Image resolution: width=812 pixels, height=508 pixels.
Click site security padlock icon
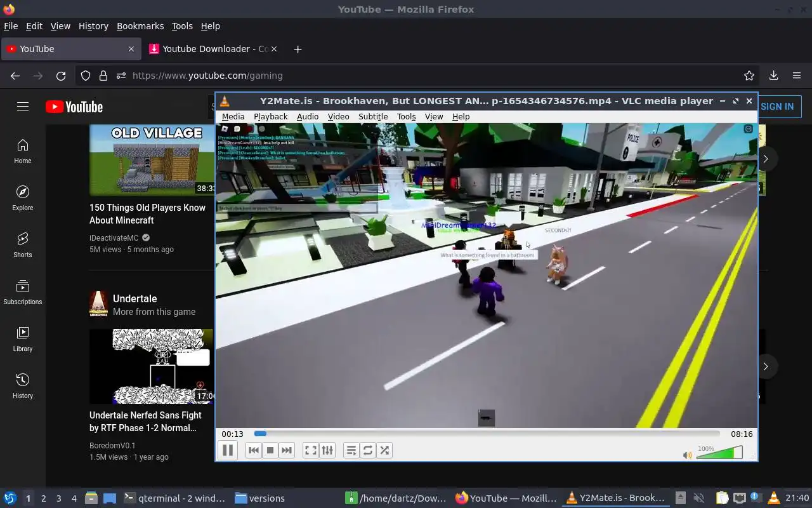point(103,76)
